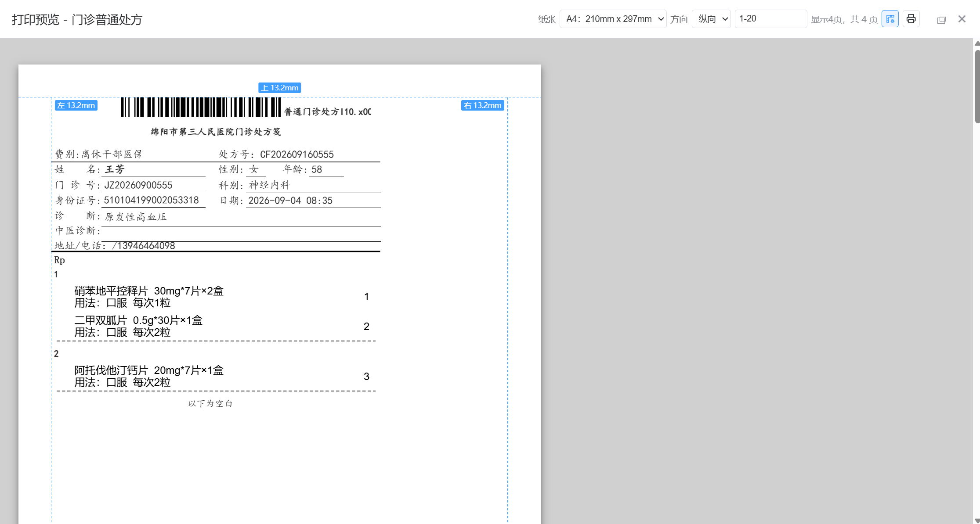Close the print preview dialog

point(962,19)
